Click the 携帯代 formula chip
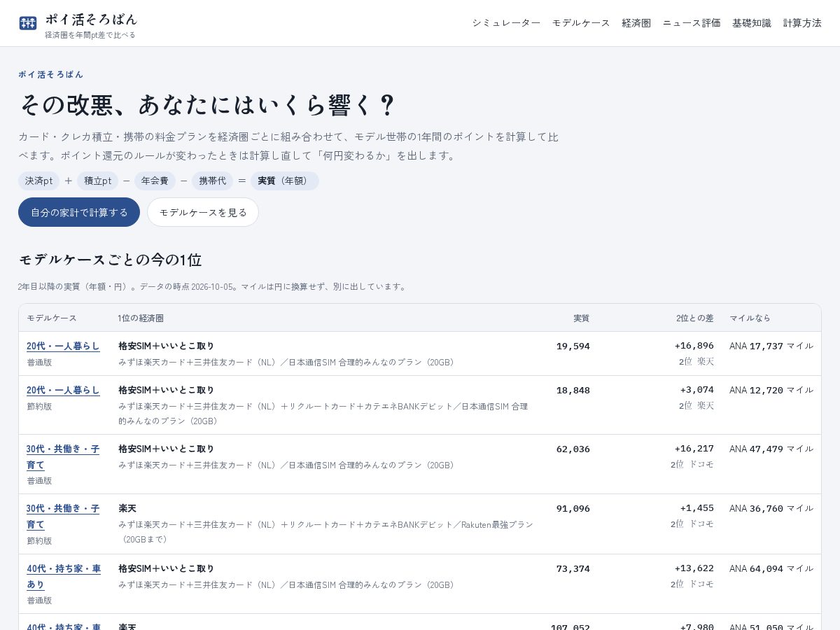 click(212, 181)
